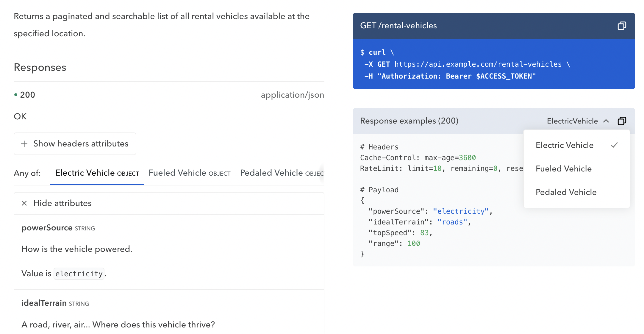This screenshot has width=644, height=334.
Task: Click the GET /rental-vehicles endpoint header
Action: (x=398, y=26)
